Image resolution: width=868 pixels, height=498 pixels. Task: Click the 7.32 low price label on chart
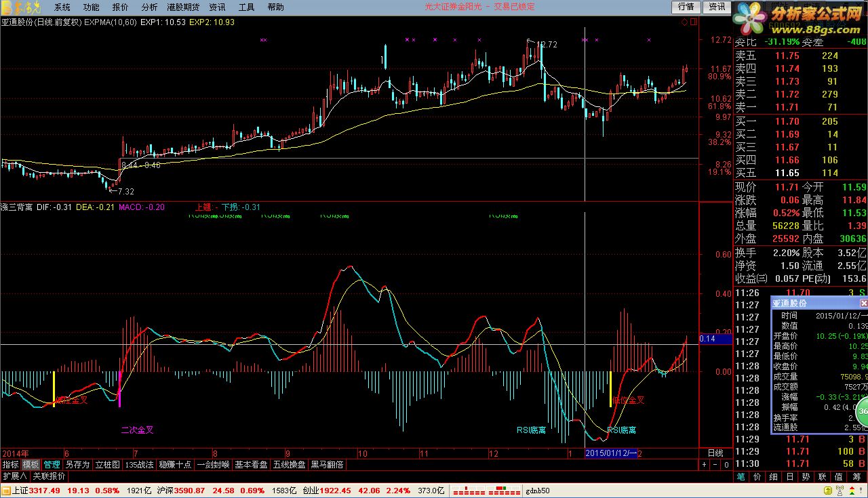[x=125, y=192]
